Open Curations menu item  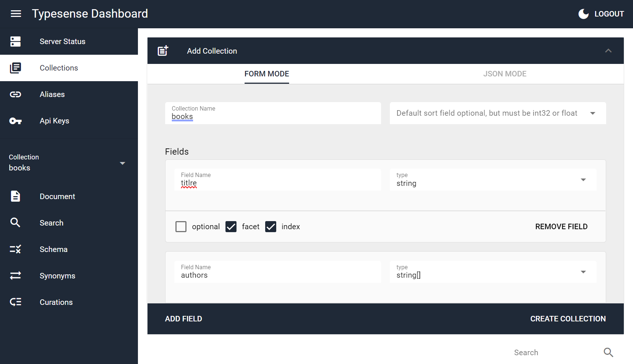click(69, 302)
